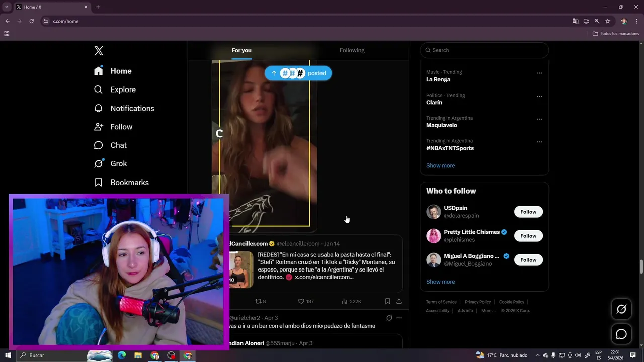Image resolution: width=644 pixels, height=362 pixels.
Task: Open new browser tab
Action: point(98,7)
